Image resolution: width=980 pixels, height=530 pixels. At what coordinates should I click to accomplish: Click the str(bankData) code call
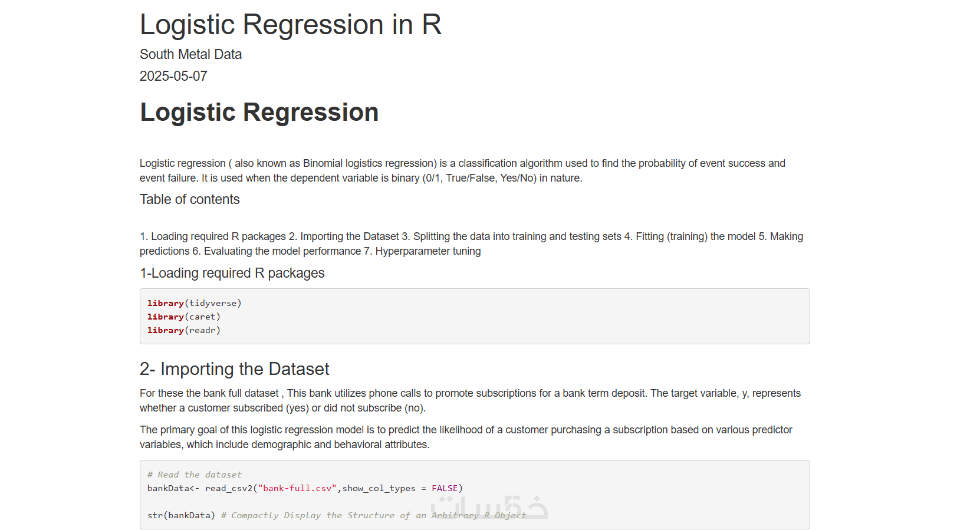[x=181, y=515]
